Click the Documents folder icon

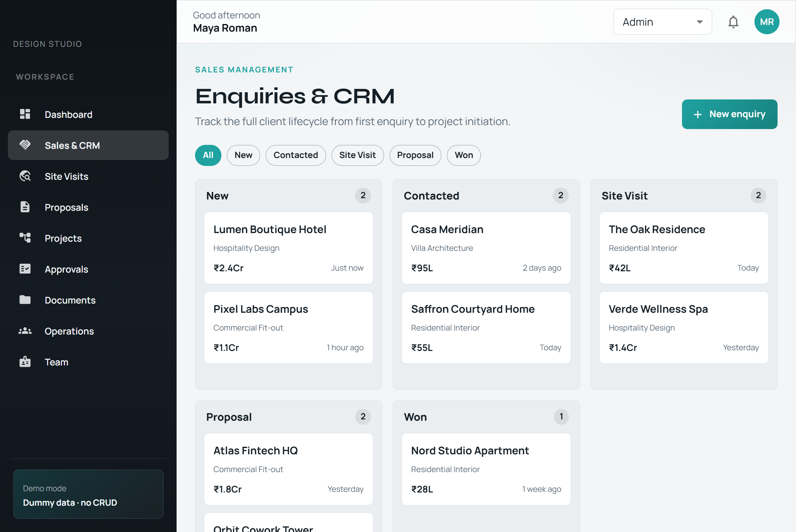(25, 300)
